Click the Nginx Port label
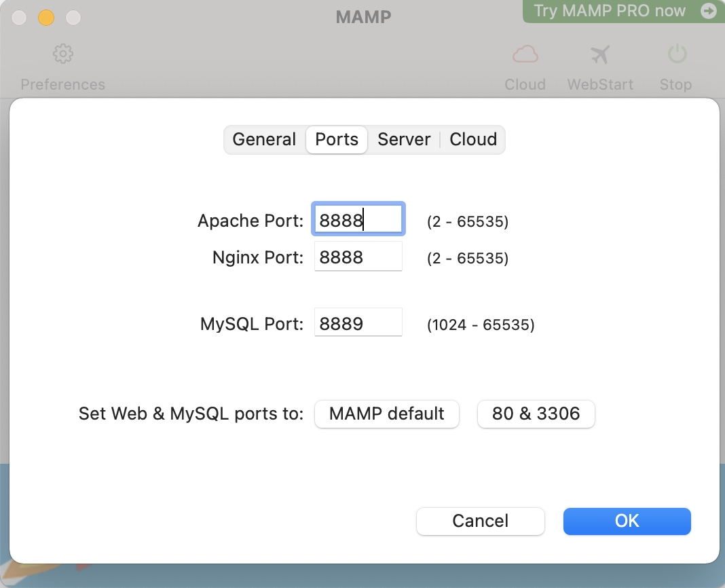725x588 pixels. tap(257, 257)
